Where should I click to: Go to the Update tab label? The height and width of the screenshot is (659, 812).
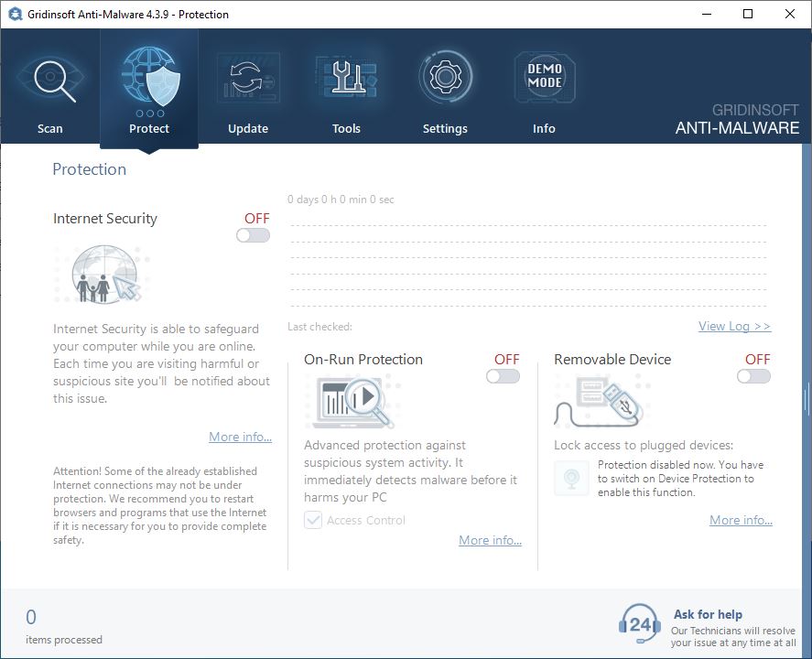[x=248, y=128]
